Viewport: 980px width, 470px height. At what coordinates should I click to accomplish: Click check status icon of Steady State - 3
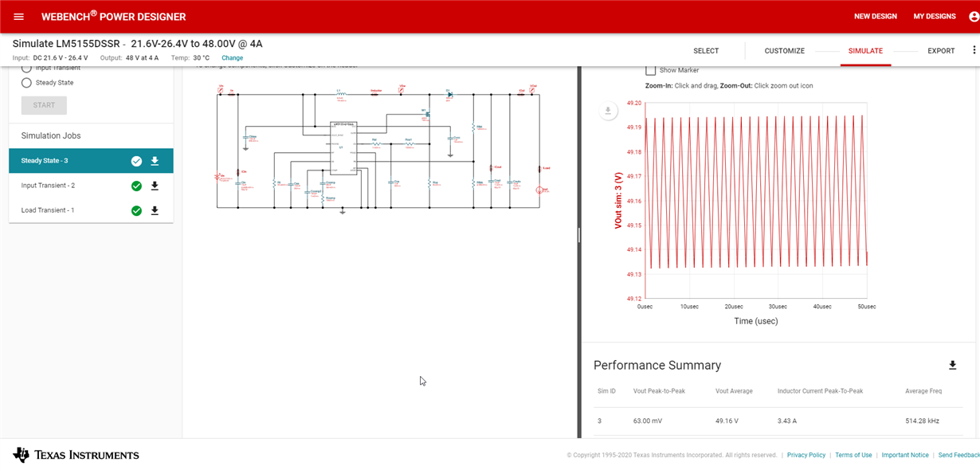click(x=136, y=161)
